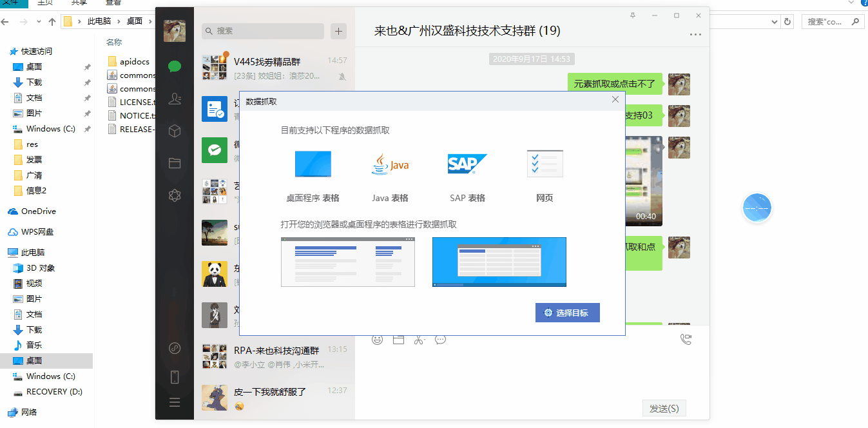
Task: Select 3D 对象 under 此电脑
Action: pyautogui.click(x=41, y=268)
